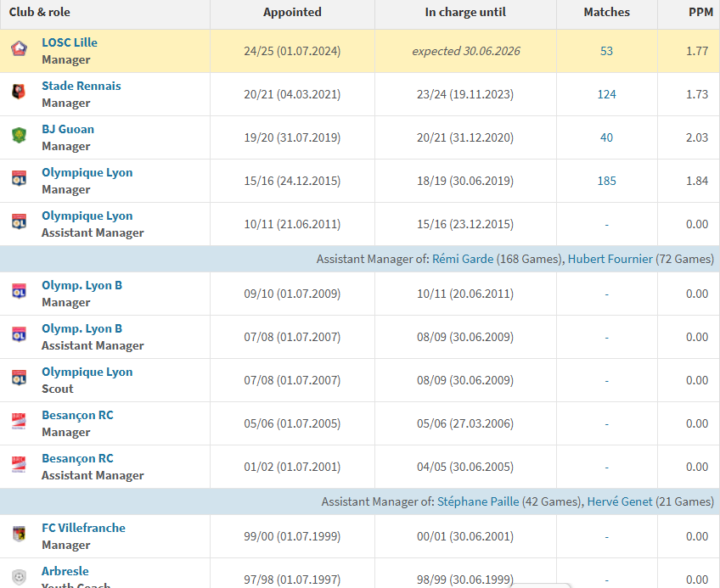Viewport: 720px width, 588px height.
Task: View the 53 matches at LOSC Lille
Action: [x=606, y=51]
